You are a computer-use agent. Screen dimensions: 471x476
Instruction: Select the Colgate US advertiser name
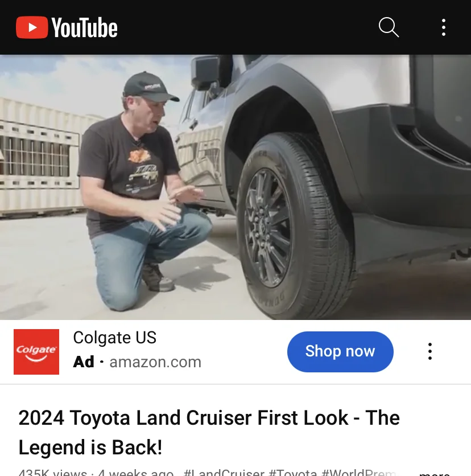tap(115, 337)
